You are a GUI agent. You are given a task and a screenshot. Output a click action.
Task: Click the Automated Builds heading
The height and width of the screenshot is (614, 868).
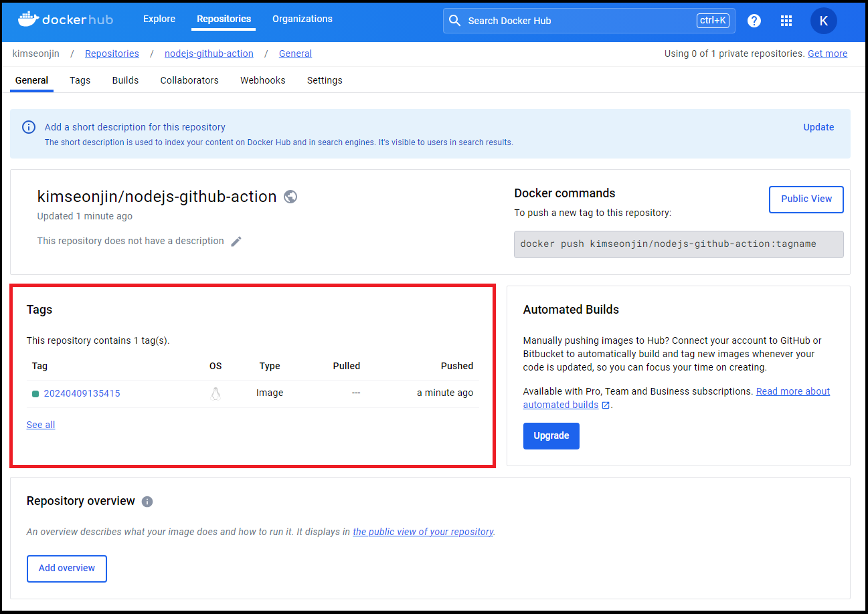571,310
